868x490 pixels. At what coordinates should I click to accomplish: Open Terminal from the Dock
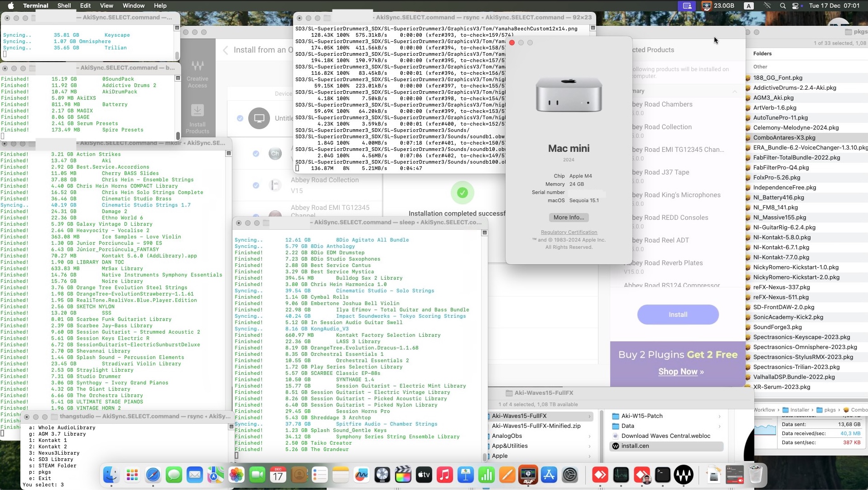pos(663,475)
